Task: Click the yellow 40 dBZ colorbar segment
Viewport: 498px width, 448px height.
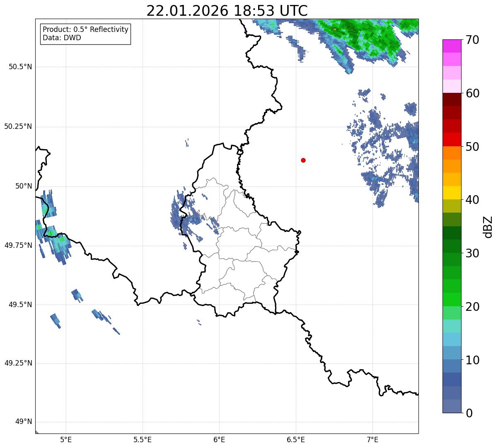Action: 452,193
